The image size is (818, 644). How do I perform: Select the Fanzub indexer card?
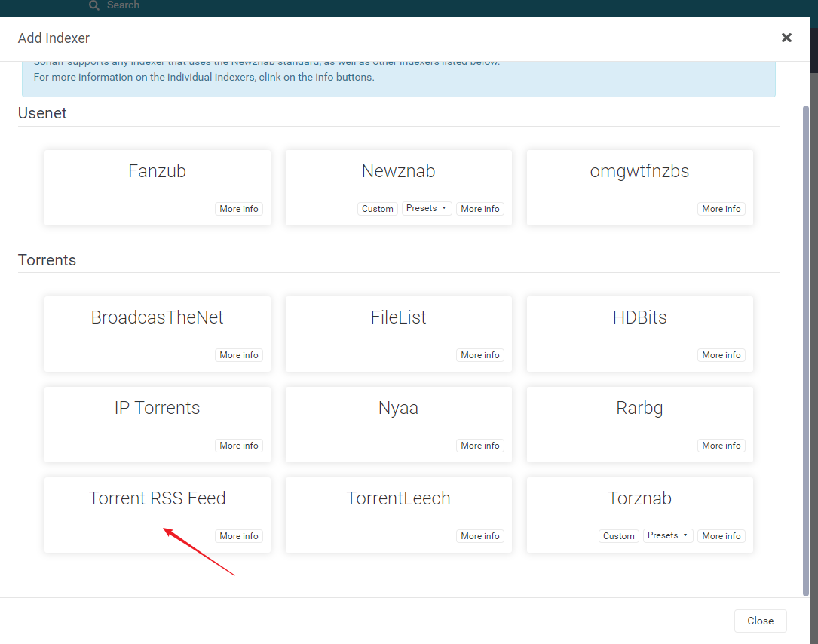(157, 172)
